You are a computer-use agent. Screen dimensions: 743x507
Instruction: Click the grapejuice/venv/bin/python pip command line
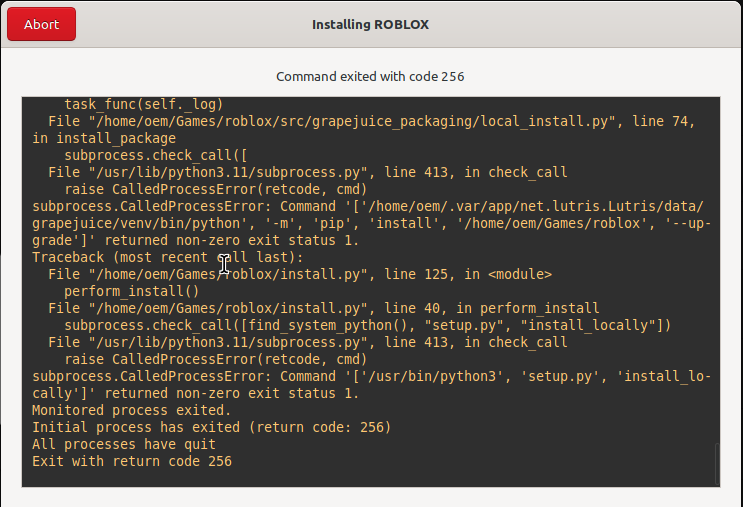(370, 223)
